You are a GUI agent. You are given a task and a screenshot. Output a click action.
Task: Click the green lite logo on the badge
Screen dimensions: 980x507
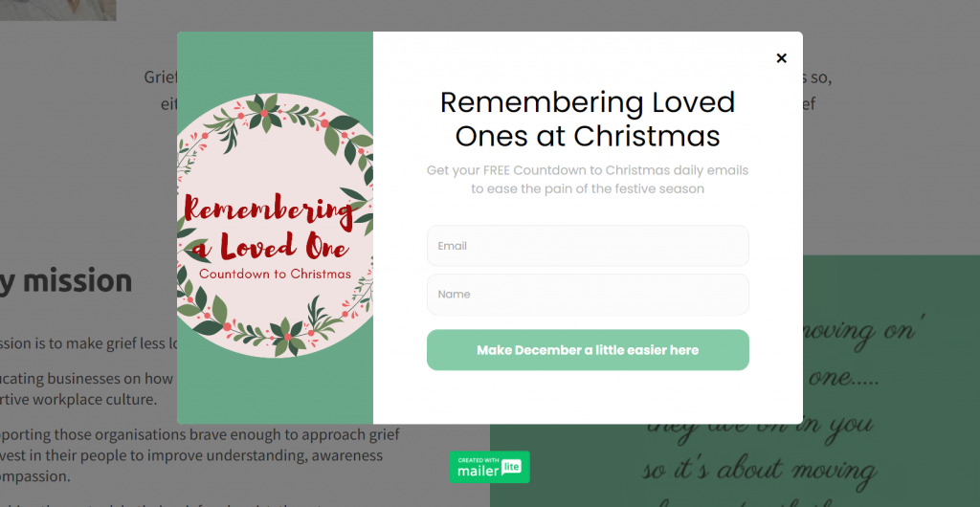coord(512,468)
